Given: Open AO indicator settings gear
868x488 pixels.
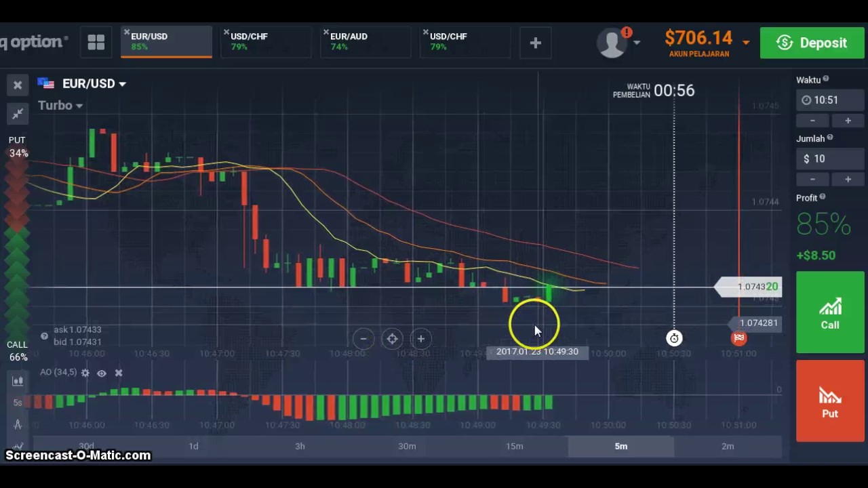Looking at the screenshot, I should click(85, 373).
